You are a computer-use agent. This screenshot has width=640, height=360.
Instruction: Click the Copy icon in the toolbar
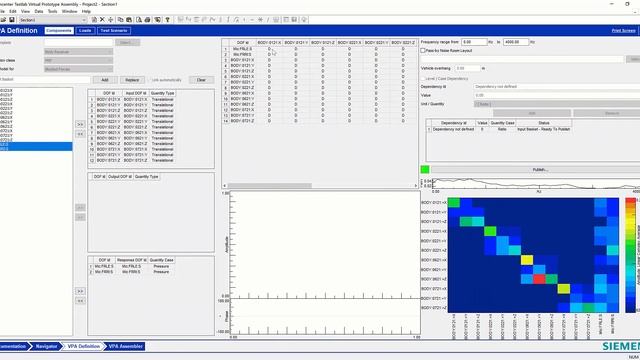120,20
